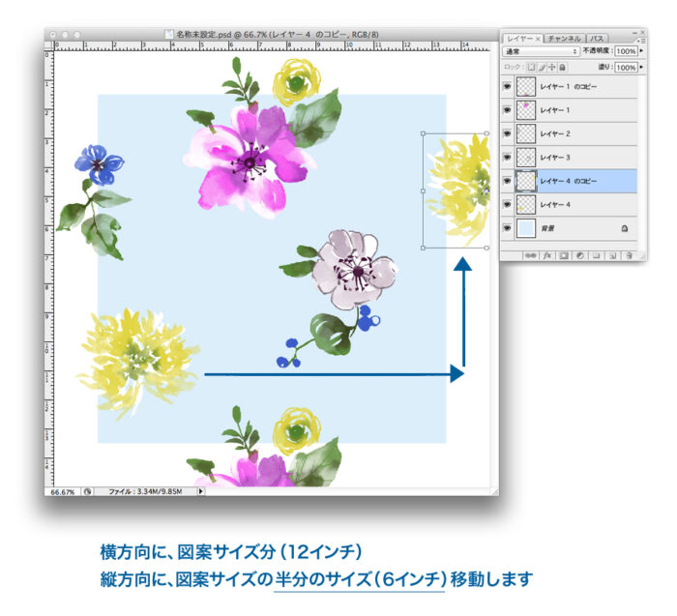The height and width of the screenshot is (616, 677).
Task: Select layer named レイヤー 2
Action: pos(555,133)
